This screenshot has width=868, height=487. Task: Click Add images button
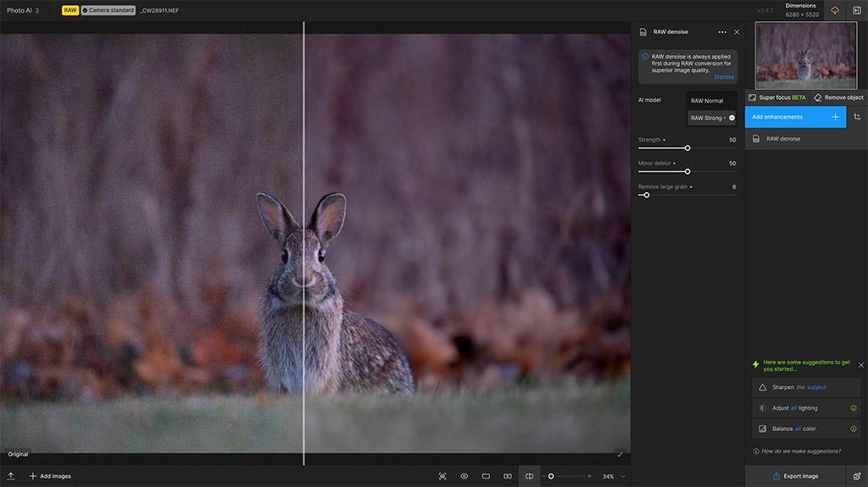[x=50, y=476]
